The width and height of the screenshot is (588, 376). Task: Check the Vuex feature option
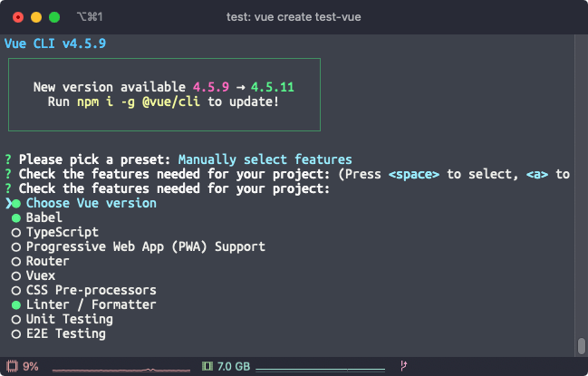(16, 276)
